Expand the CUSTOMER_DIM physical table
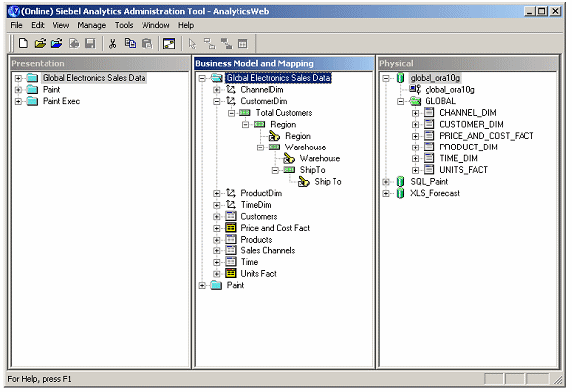Image resolution: width=572 pixels, height=392 pixels. click(x=415, y=125)
